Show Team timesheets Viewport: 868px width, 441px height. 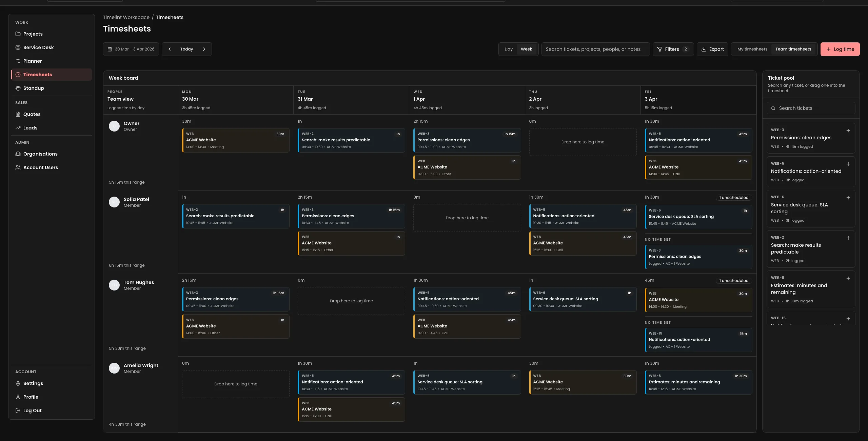(x=793, y=49)
